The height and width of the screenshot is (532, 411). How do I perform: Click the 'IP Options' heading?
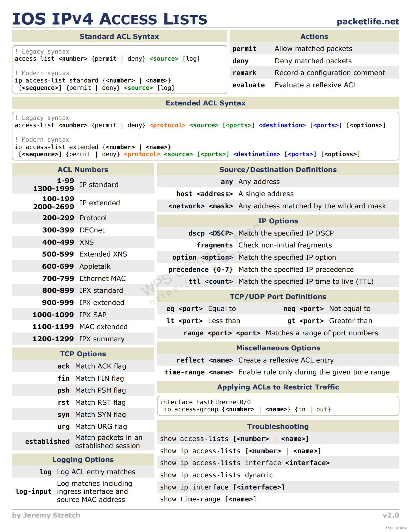tap(278, 221)
